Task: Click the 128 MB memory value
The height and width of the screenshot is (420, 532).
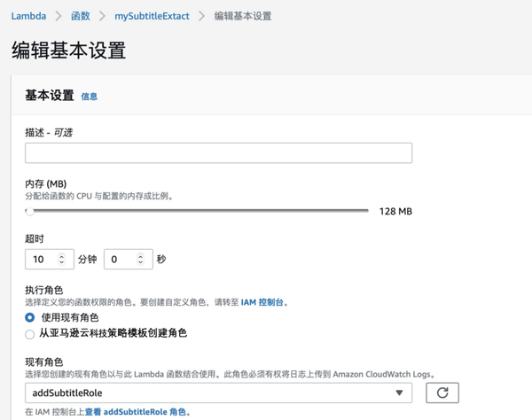Action: coord(395,212)
